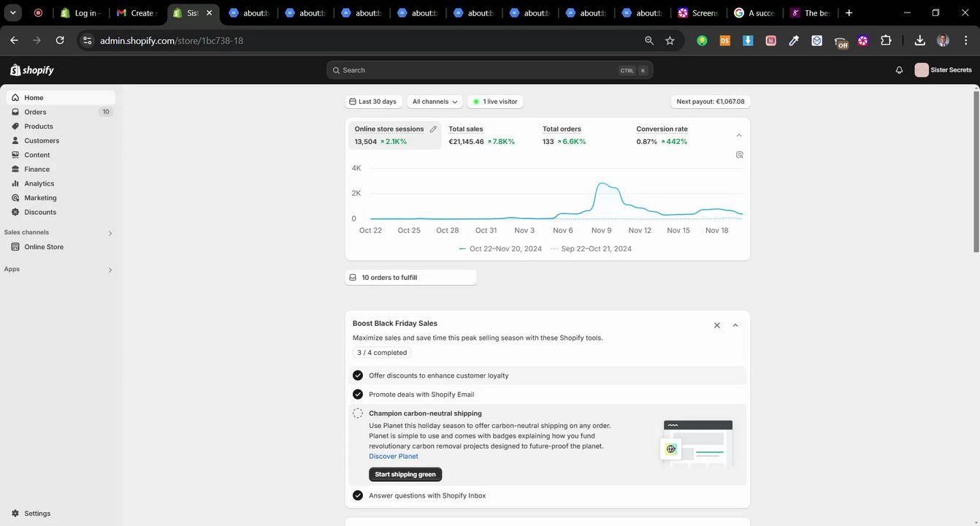Click the Start shipping green button
The height and width of the screenshot is (526, 980).
point(405,474)
